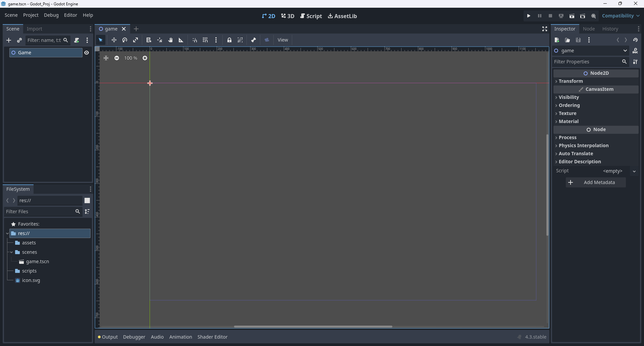Click the Filter Properties search field
This screenshot has width=644, height=346.
pos(586,62)
